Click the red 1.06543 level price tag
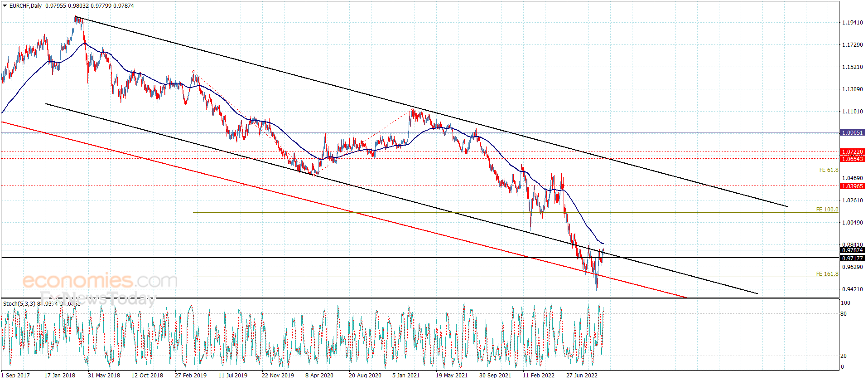The width and height of the screenshot is (868, 381). [x=852, y=159]
